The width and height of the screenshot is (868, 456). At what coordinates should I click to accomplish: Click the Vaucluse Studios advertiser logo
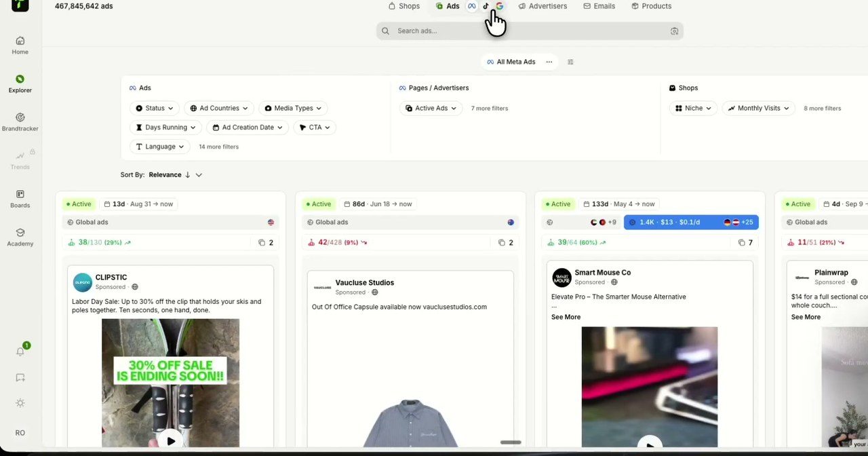[322, 288]
